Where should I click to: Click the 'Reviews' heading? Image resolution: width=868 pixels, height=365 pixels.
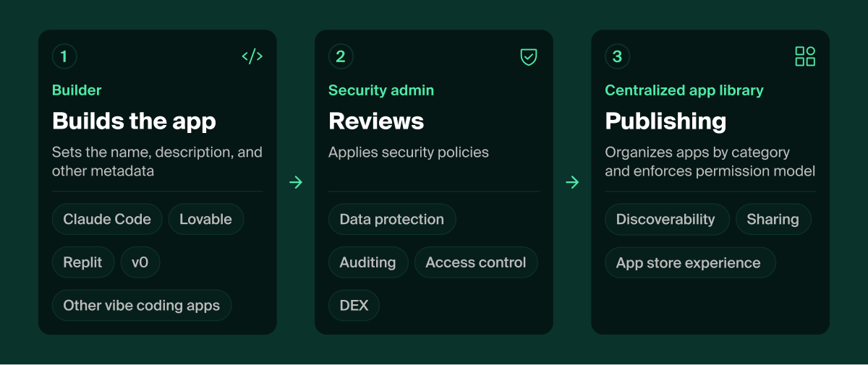[376, 121]
